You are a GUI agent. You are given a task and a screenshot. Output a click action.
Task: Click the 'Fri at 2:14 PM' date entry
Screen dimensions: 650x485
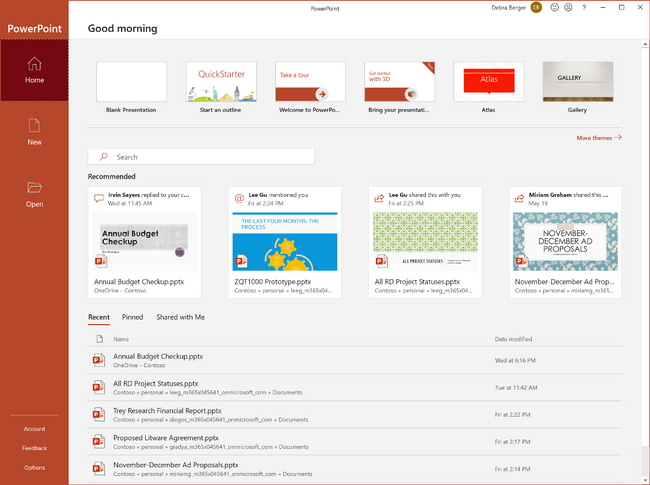(x=512, y=469)
